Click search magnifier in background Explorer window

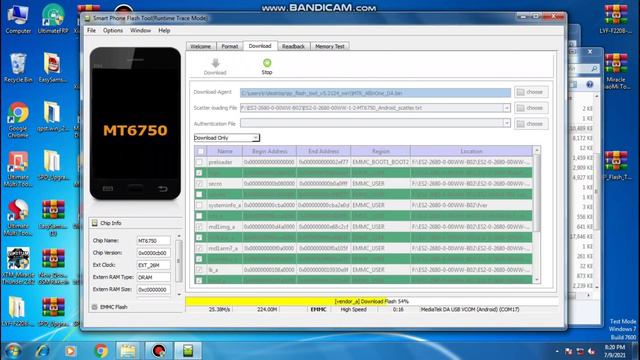pos(595,69)
